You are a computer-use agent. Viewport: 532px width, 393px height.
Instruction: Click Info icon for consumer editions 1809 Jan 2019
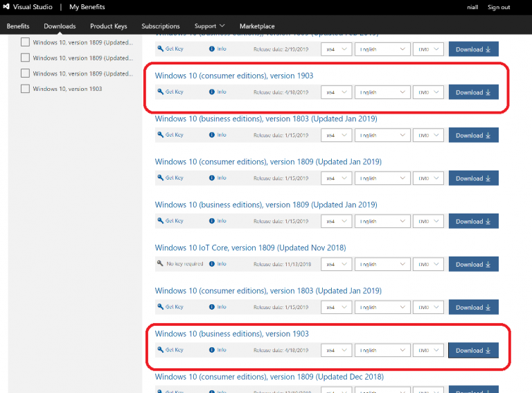[x=212, y=178]
